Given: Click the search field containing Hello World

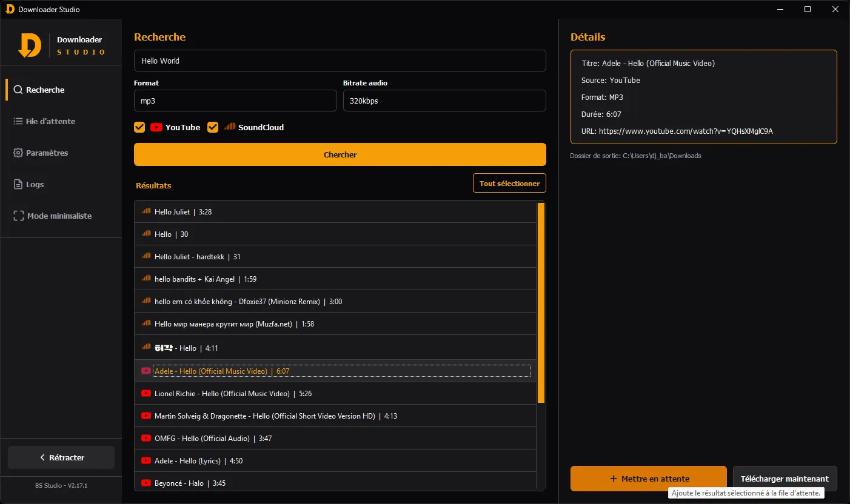Looking at the screenshot, I should tap(340, 61).
